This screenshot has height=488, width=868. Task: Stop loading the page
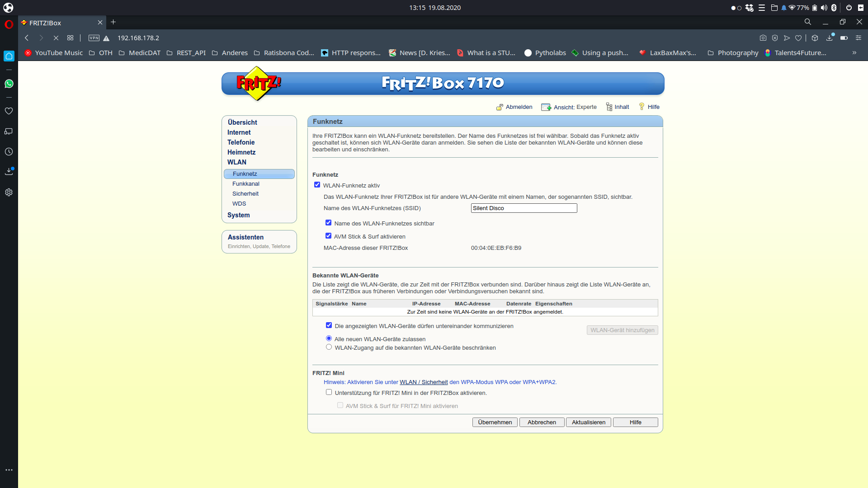pos(56,38)
